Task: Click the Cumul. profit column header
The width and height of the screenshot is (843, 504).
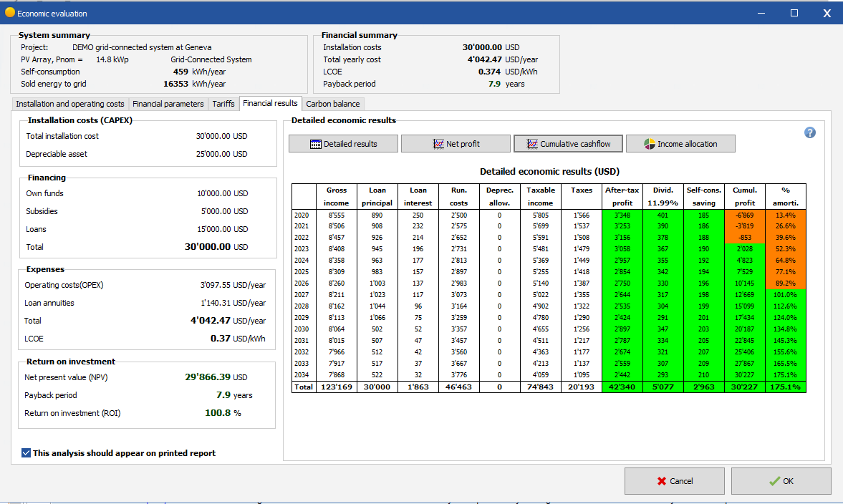Action: pos(745,197)
